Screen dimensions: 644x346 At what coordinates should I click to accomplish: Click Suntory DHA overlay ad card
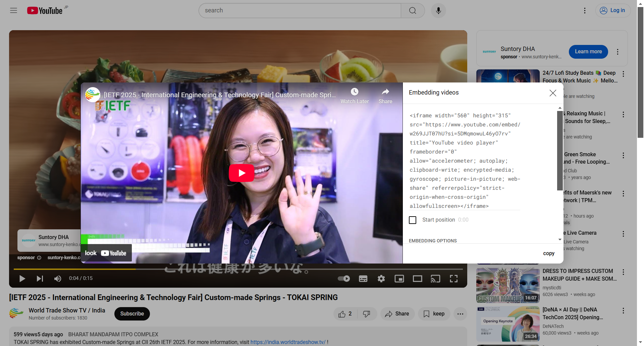coord(49,240)
